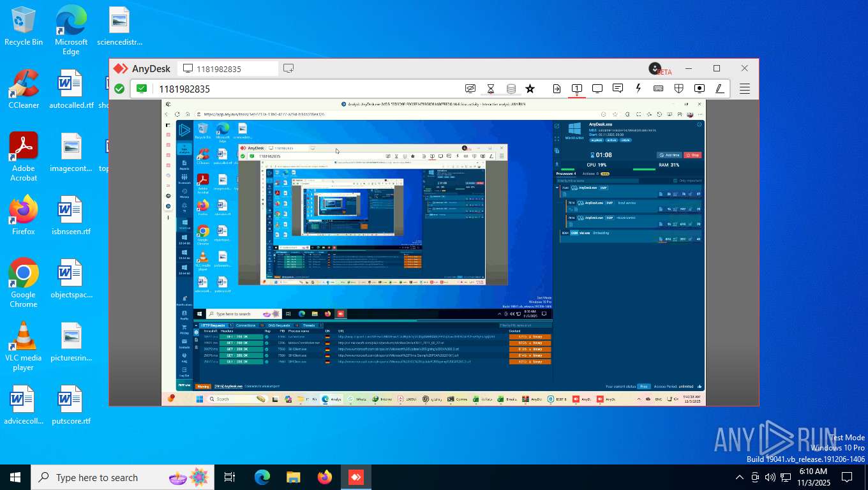Open the Adobe Acrobat desktop shortcut

click(x=24, y=156)
